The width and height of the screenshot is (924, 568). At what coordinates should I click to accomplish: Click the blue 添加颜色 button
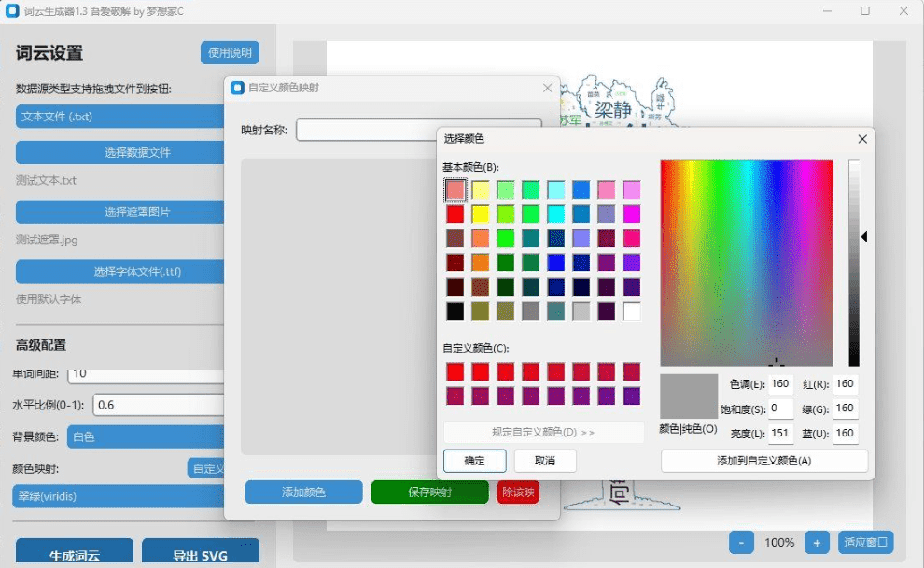[303, 492]
